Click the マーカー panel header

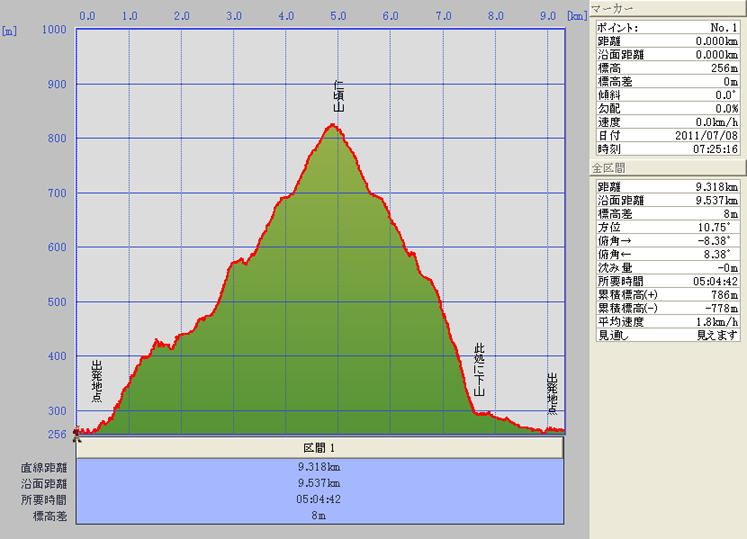tap(668, 8)
